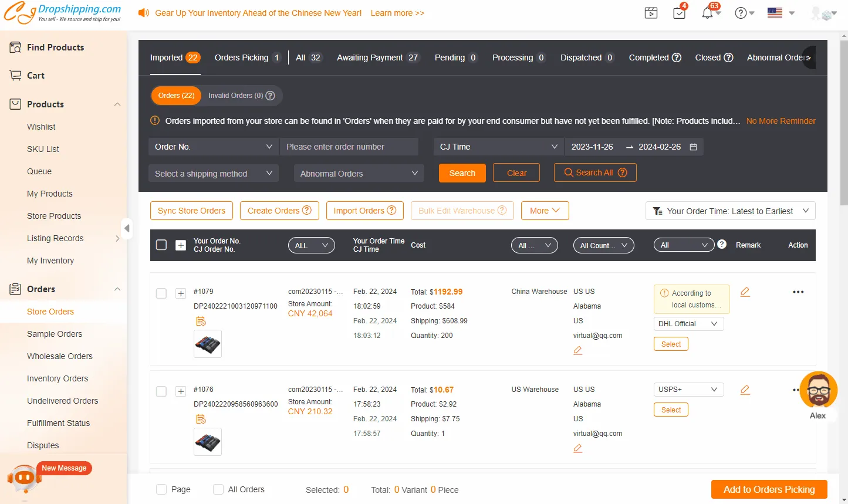Open the Select a shipping method dropdown

pos(213,174)
